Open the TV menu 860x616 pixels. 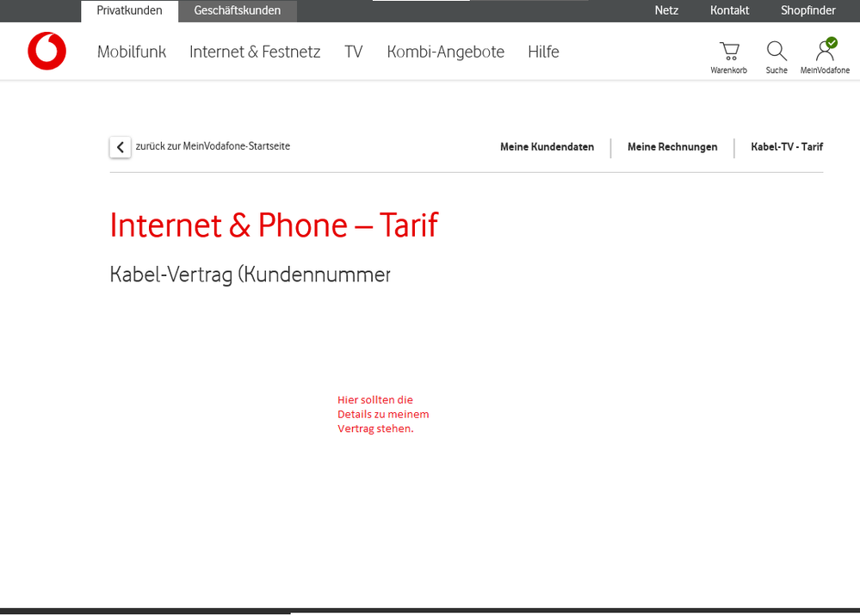[354, 52]
